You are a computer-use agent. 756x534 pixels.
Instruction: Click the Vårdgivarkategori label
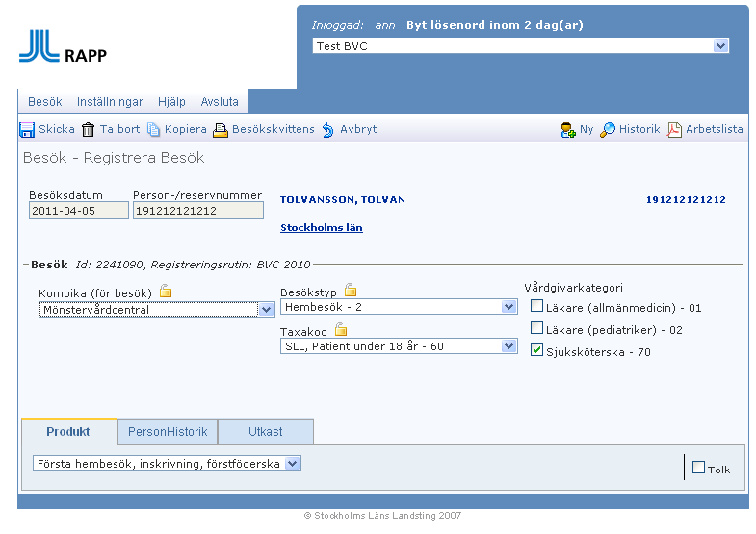click(573, 288)
